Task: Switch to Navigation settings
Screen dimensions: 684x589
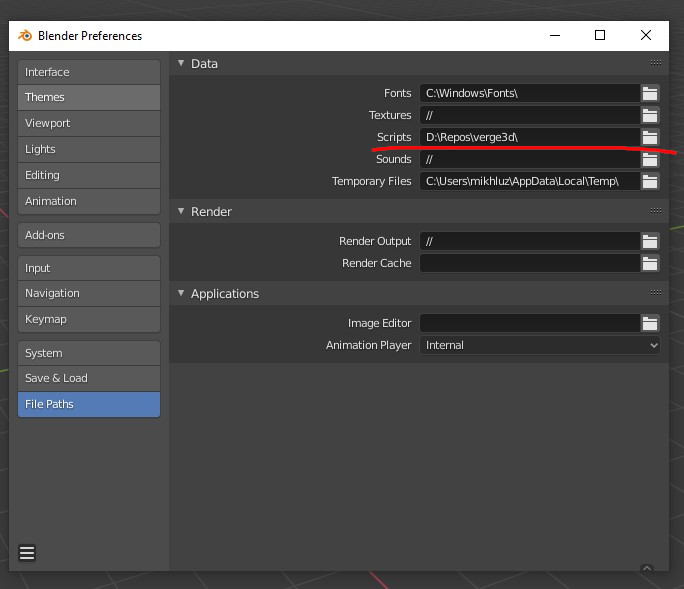Action: 89,293
